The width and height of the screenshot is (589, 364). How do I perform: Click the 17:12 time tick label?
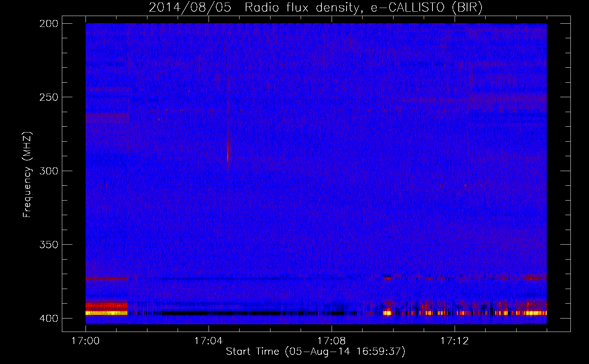point(455,341)
